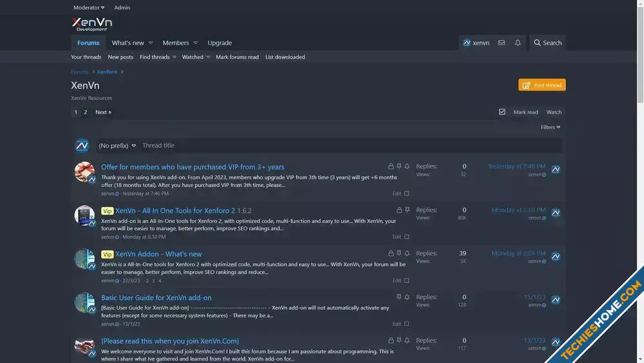Click the handshake avatar on the Please read this thread

pos(84,346)
